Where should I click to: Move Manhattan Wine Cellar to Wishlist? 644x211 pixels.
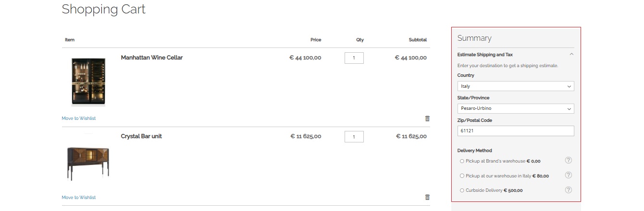pos(79,118)
